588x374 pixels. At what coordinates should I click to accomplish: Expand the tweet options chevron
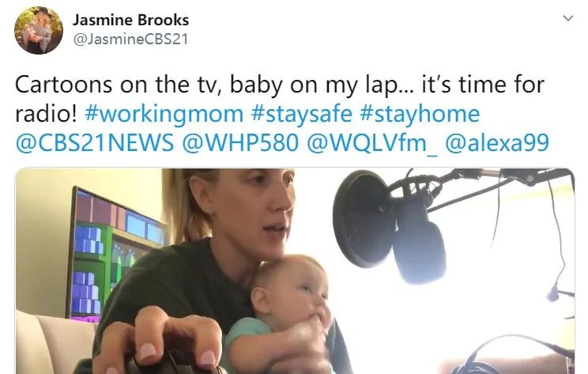[x=568, y=18]
